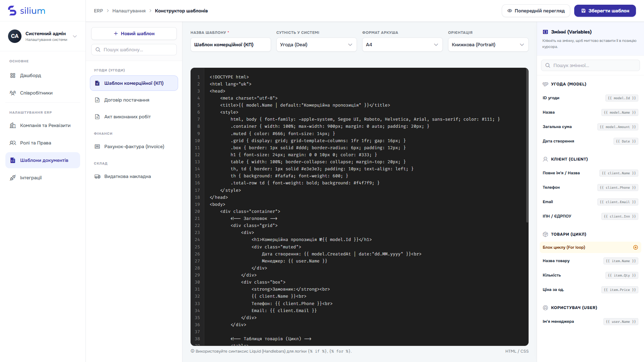Click the Пошук шаблону search field
The image size is (644, 362).
[x=134, y=50]
